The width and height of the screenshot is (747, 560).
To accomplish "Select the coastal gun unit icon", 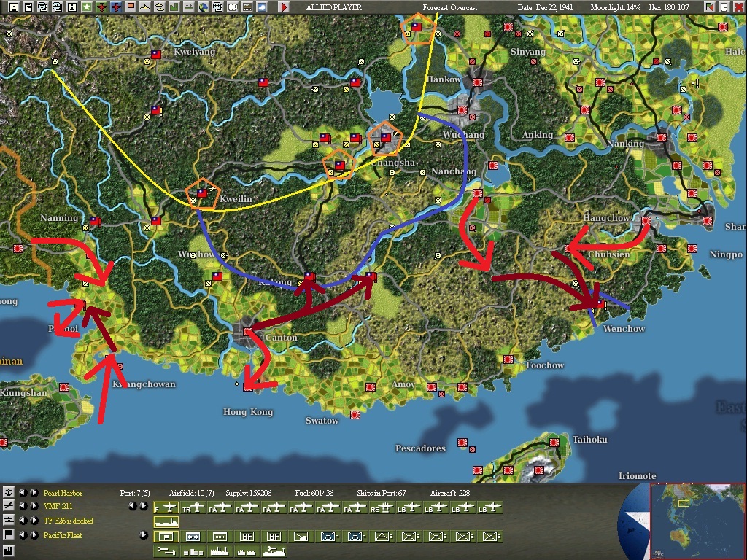I will coord(301,537).
